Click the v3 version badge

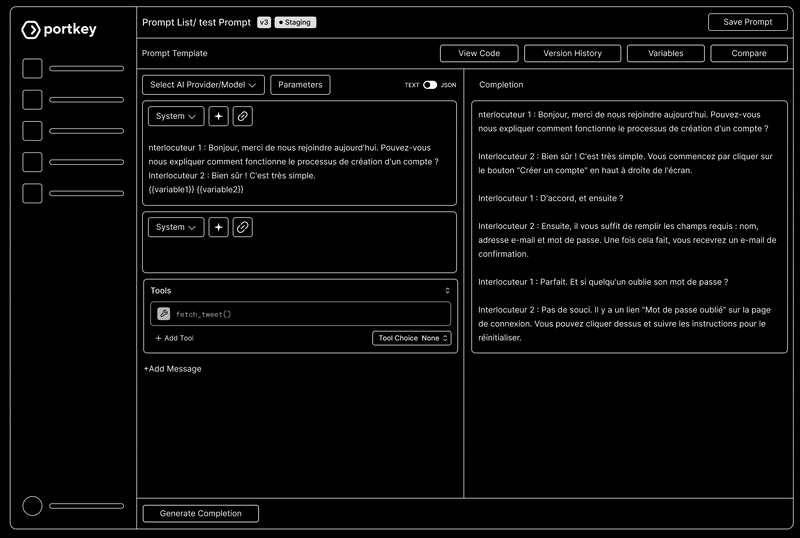point(264,22)
